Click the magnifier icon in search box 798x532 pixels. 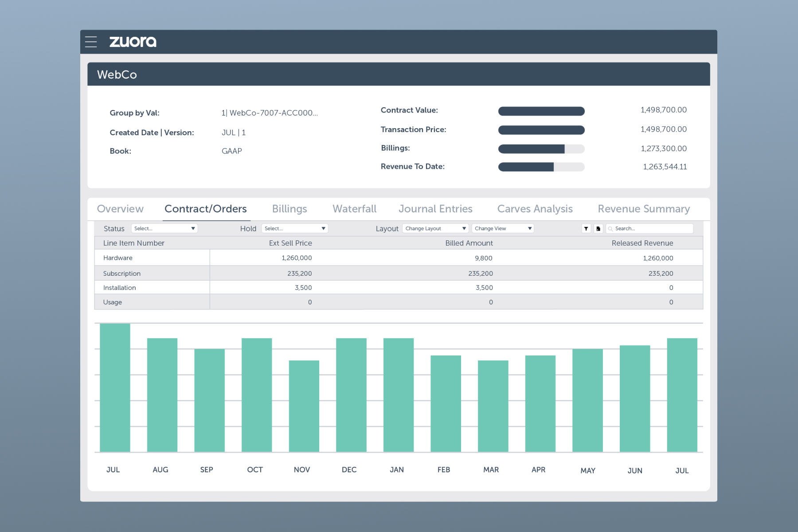tap(610, 229)
